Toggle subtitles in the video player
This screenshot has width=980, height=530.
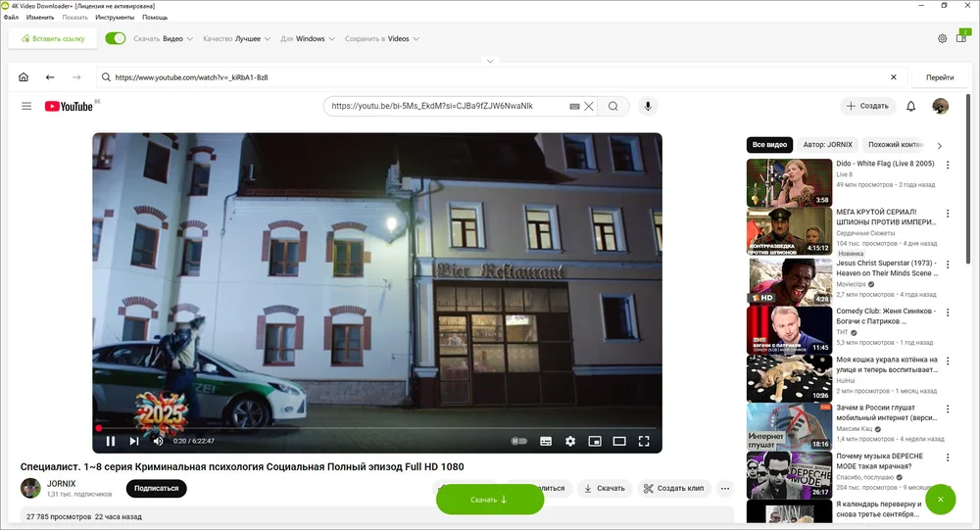[x=546, y=441]
